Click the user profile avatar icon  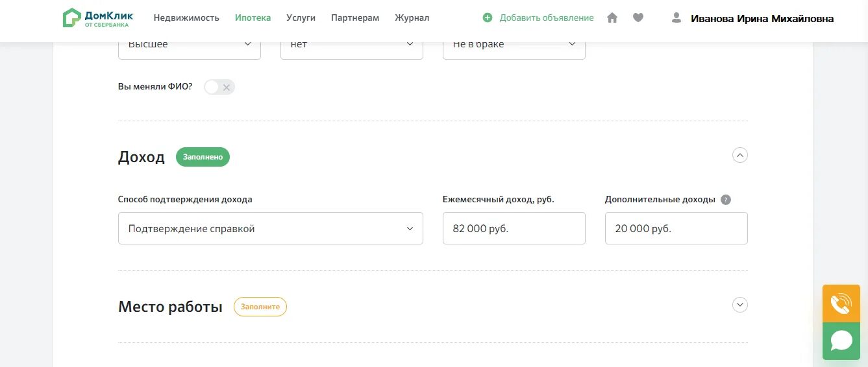(x=676, y=18)
